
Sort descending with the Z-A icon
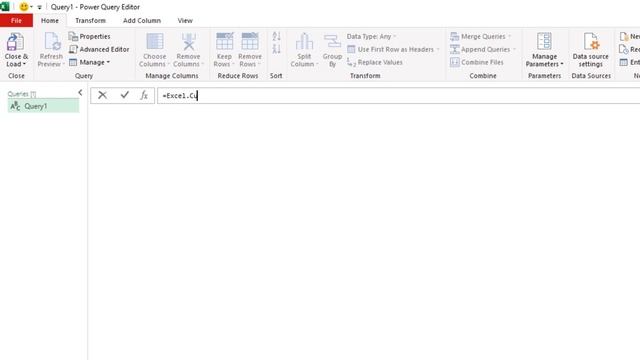276,49
